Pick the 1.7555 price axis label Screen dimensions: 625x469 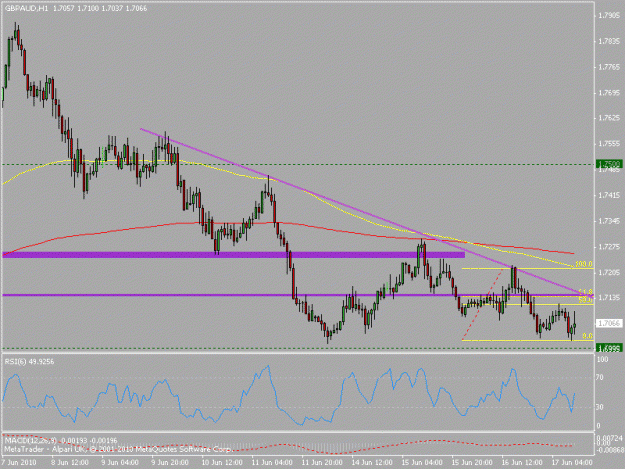point(609,144)
